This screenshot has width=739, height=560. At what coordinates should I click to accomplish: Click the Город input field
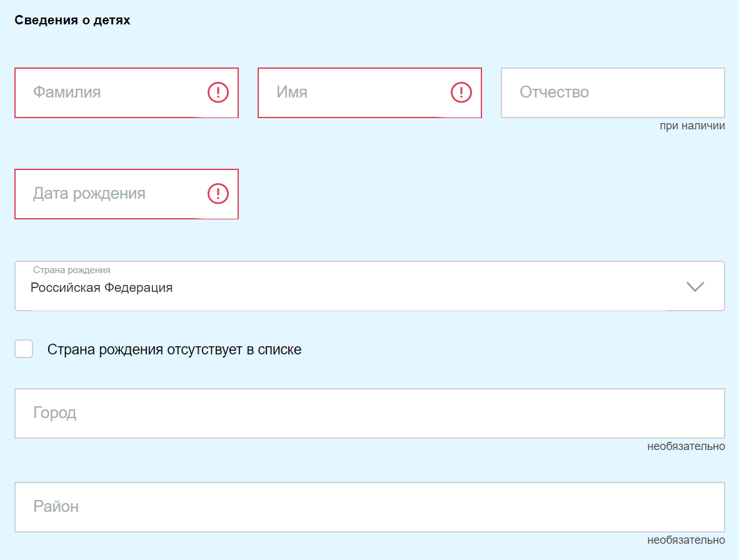pyautogui.click(x=369, y=414)
